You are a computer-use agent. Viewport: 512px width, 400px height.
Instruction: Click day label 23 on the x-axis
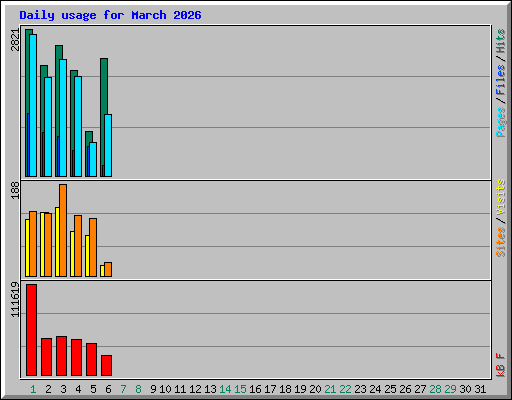pos(360,389)
